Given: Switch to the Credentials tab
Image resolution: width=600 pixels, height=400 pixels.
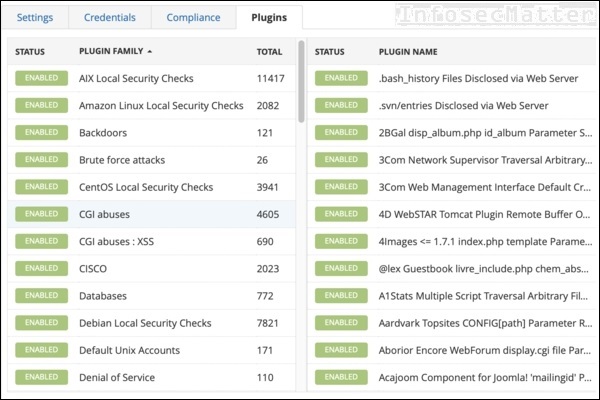Looking at the screenshot, I should (109, 17).
